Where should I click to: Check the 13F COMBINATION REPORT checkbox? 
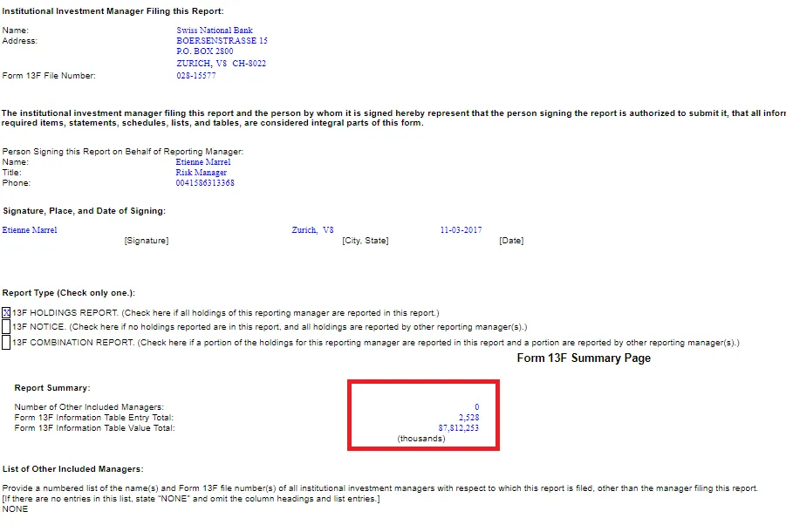[x=6, y=343]
